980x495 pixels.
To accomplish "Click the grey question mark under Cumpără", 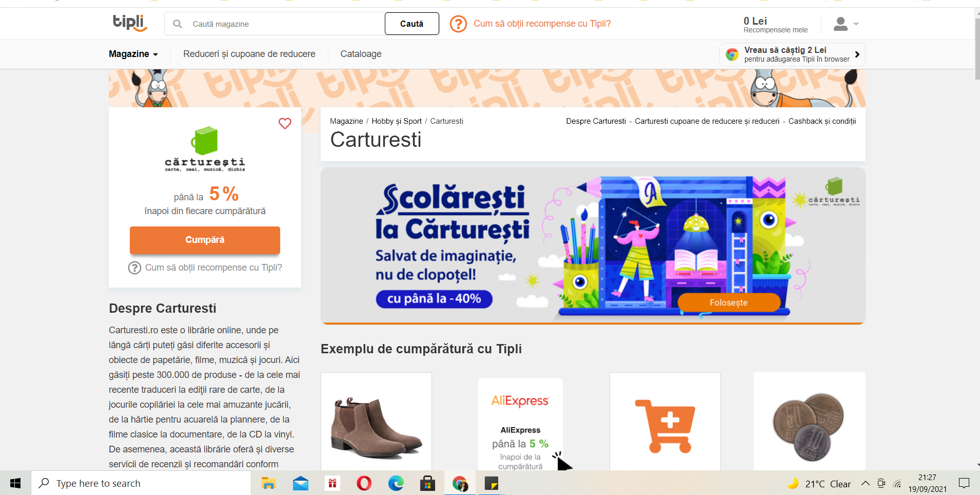I will pos(134,268).
